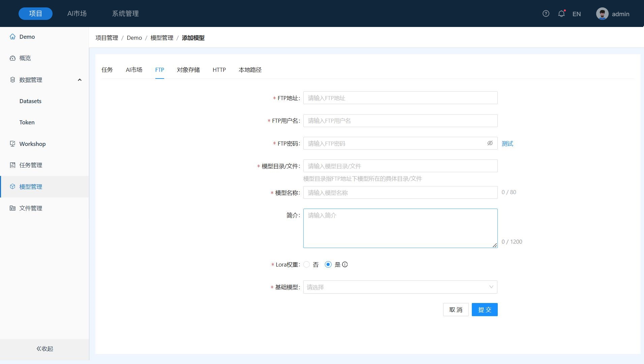Collapse the sidebar with 收起

click(44, 348)
